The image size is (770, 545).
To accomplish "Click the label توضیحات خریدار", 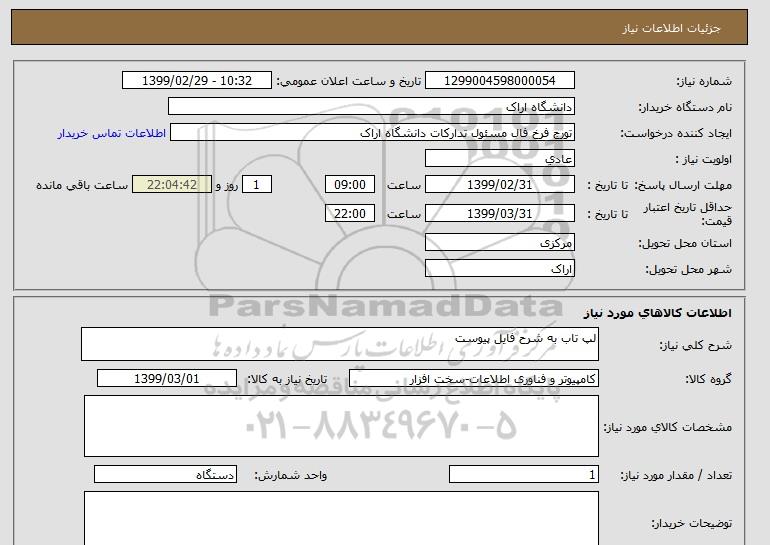I will 691,523.
